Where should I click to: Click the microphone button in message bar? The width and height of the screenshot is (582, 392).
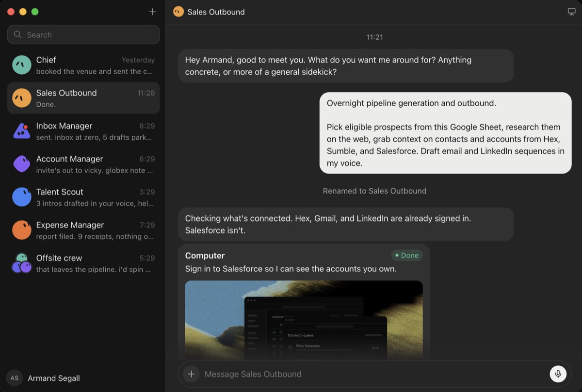(558, 374)
